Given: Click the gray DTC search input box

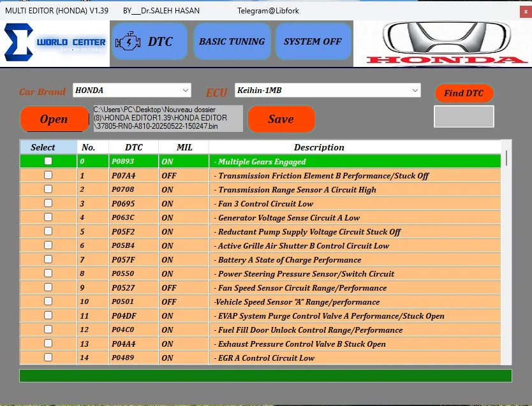Looking at the screenshot, I should click(x=464, y=117).
